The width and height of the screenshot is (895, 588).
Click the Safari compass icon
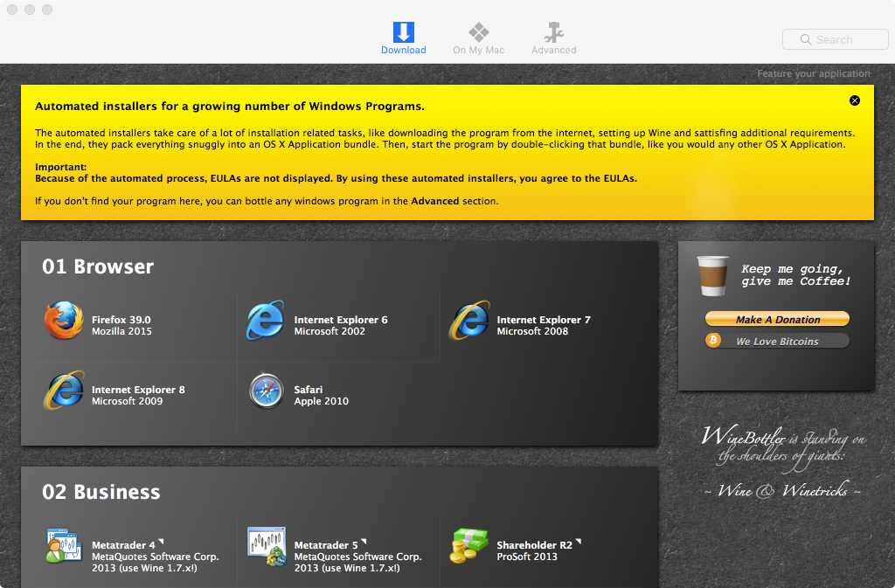tap(266, 391)
